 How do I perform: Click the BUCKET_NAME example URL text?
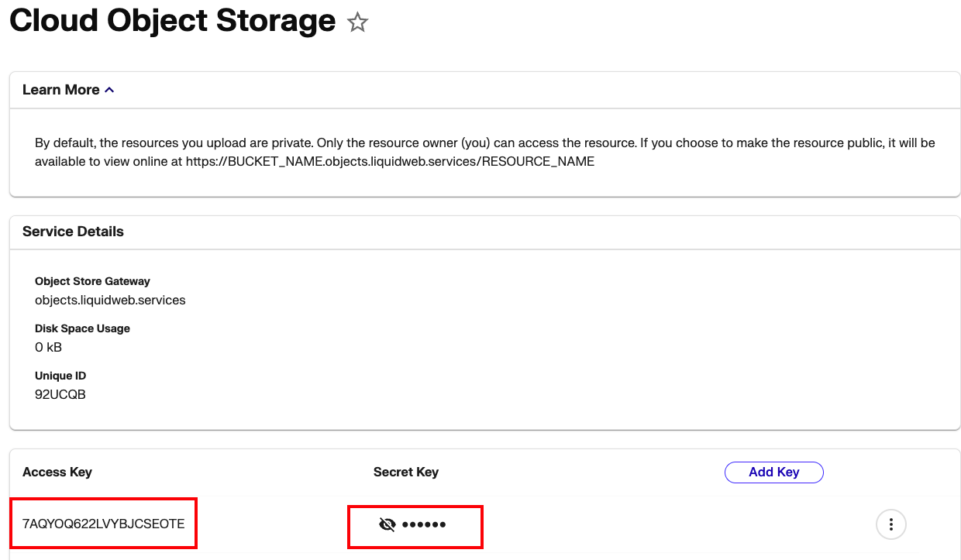coord(390,162)
